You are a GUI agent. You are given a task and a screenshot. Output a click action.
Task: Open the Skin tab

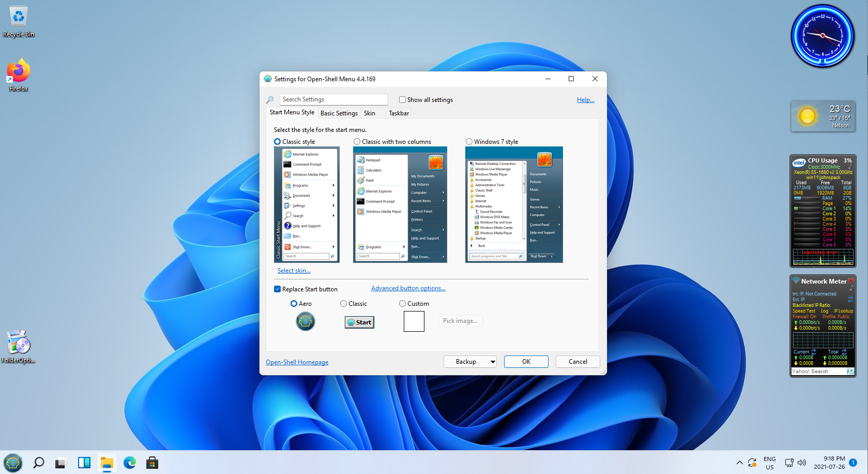pyautogui.click(x=370, y=113)
